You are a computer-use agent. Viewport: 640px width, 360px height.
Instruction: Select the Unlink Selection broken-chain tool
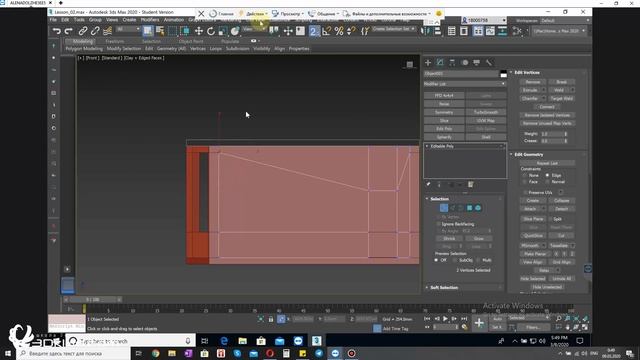pos(95,31)
